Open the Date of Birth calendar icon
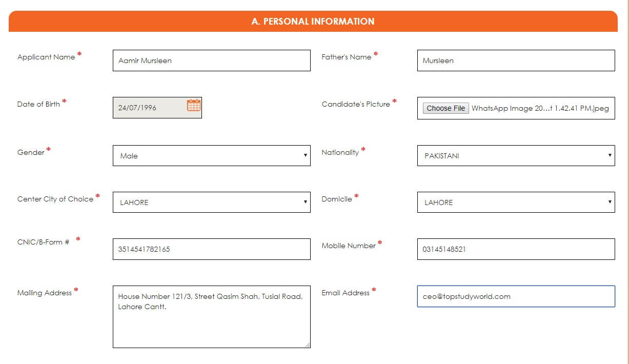 pos(194,106)
